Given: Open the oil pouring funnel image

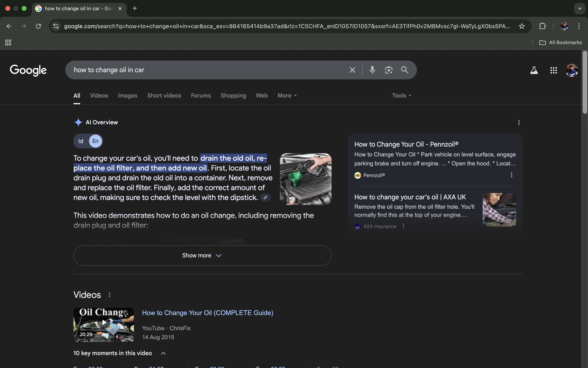Looking at the screenshot, I should coord(305,179).
